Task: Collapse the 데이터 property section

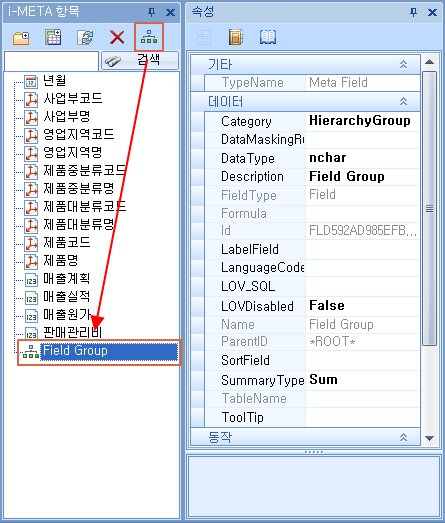Action: click(x=404, y=101)
